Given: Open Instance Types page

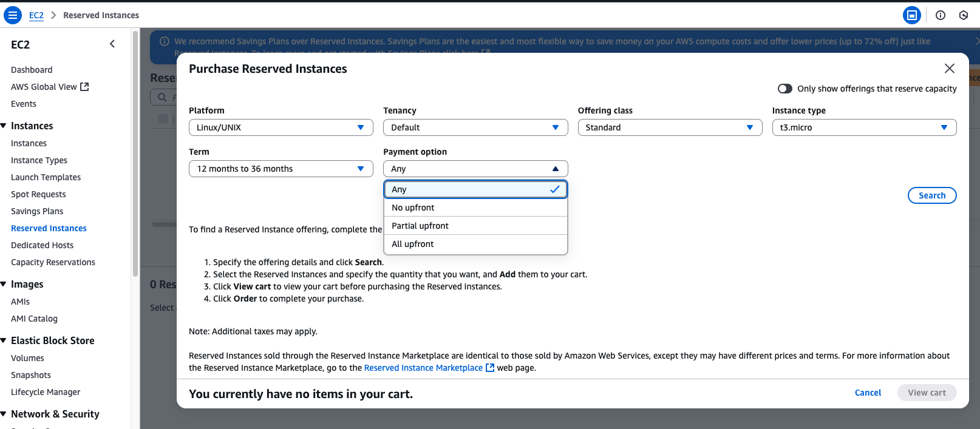Looking at the screenshot, I should pyautogui.click(x=39, y=160).
